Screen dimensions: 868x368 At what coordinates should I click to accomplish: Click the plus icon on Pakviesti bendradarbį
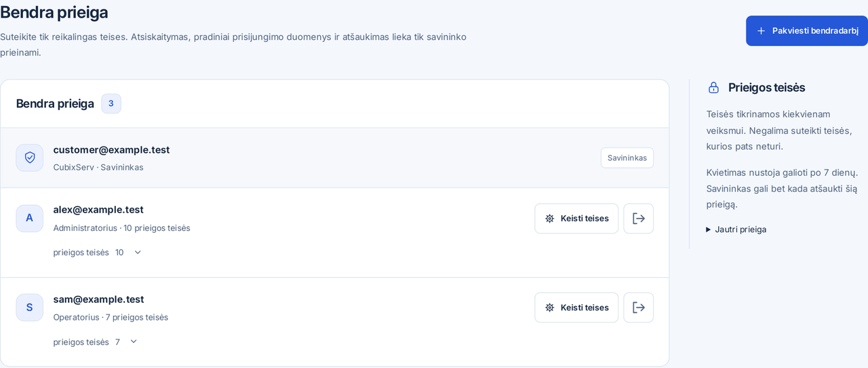pos(761,31)
